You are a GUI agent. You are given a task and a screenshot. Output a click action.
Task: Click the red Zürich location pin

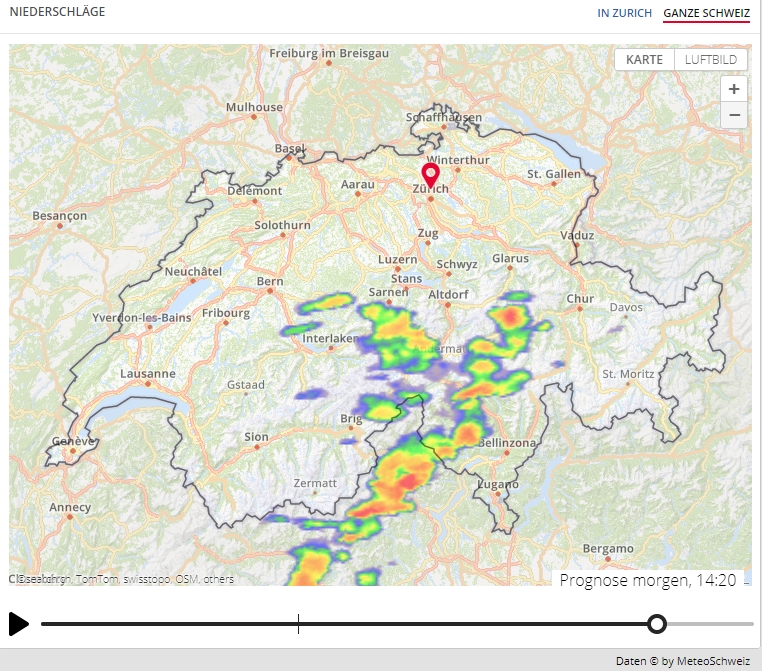431,175
